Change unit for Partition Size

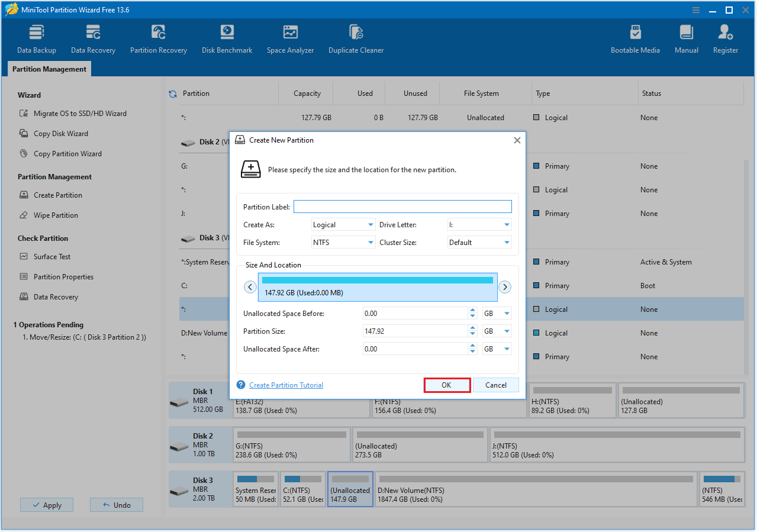pos(497,331)
